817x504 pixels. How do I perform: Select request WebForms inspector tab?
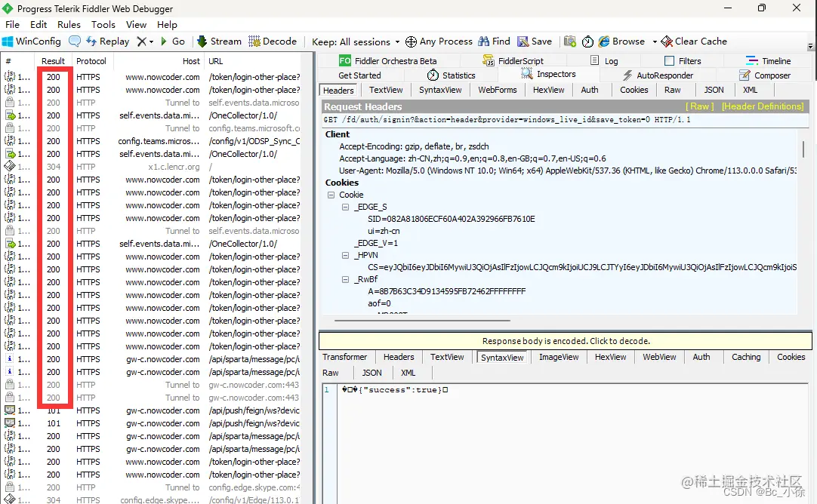498,90
